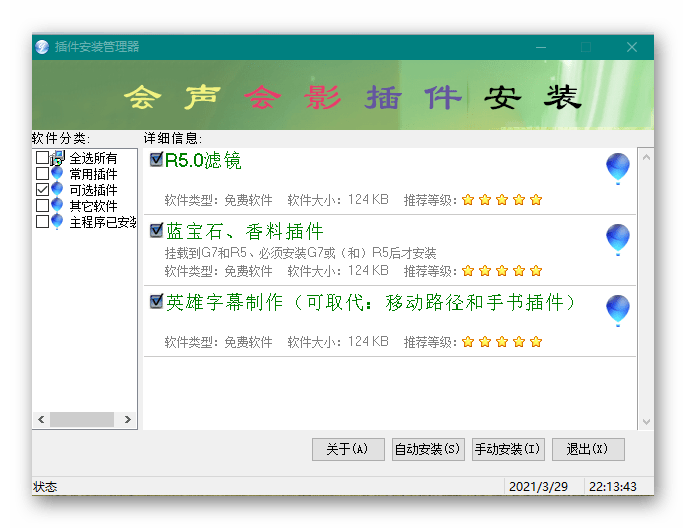Click the 全选所有 installer icon

point(58,157)
